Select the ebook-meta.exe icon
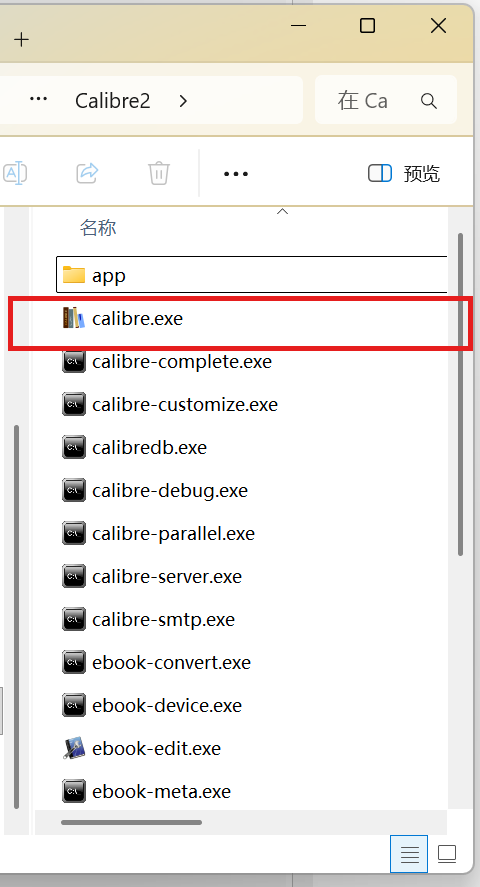 [73, 791]
